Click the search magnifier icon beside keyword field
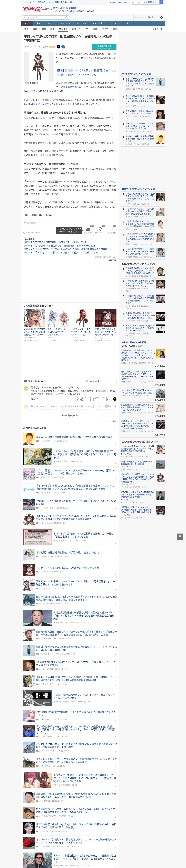The image size is (186, 868). pos(66,18)
